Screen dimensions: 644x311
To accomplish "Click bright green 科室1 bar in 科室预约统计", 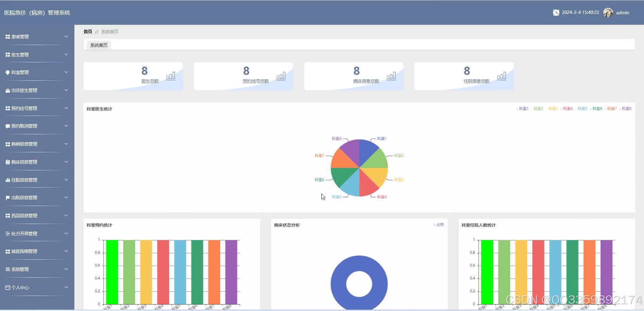I will [112, 272].
